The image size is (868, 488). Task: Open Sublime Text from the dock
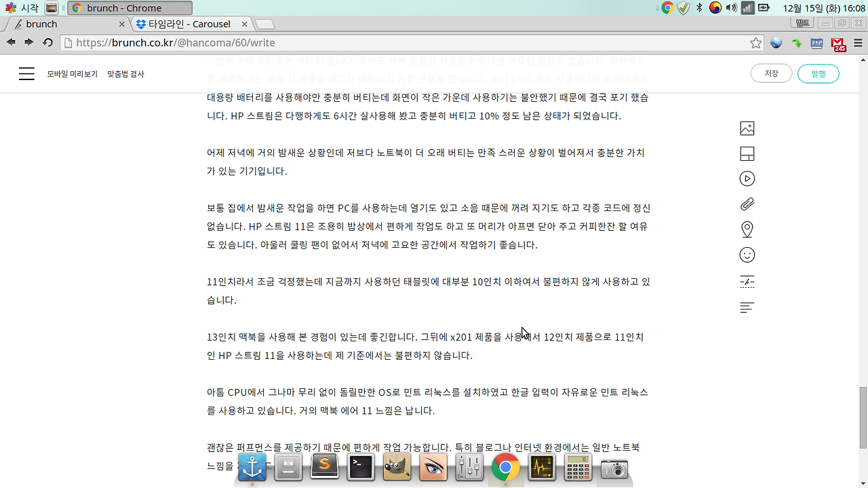pos(324,468)
